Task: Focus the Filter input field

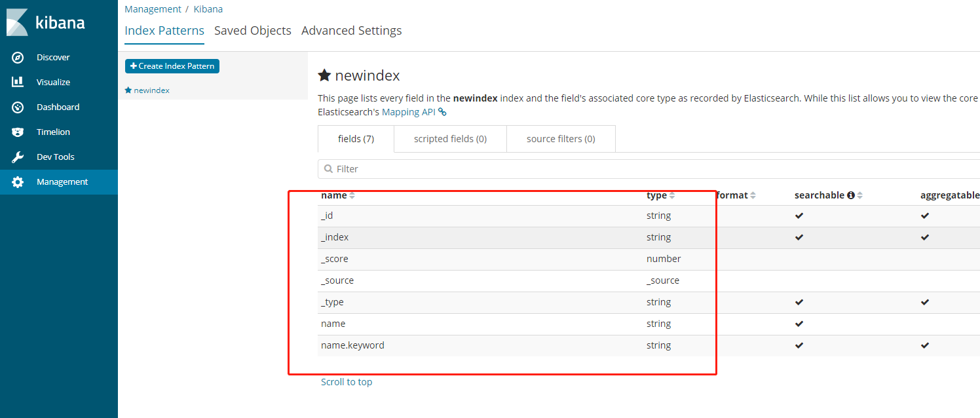Action: (649, 169)
